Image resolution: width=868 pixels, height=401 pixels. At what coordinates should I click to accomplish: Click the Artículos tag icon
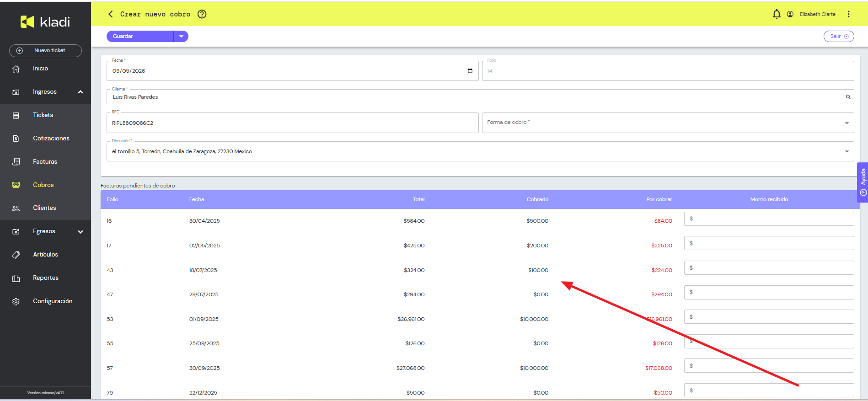pyautogui.click(x=16, y=255)
